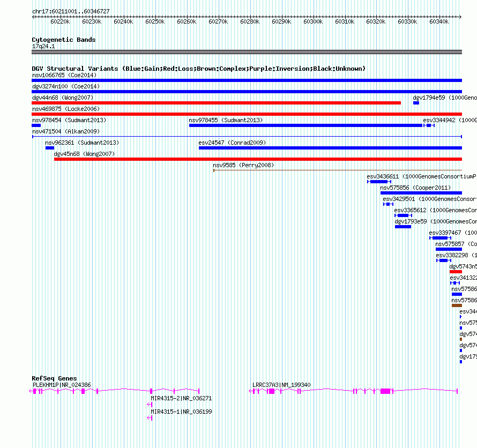Viewport: 477px width, 448px height.
Task: Click the gray 17q24.1 cytogenetic band bar
Action: point(247,52)
